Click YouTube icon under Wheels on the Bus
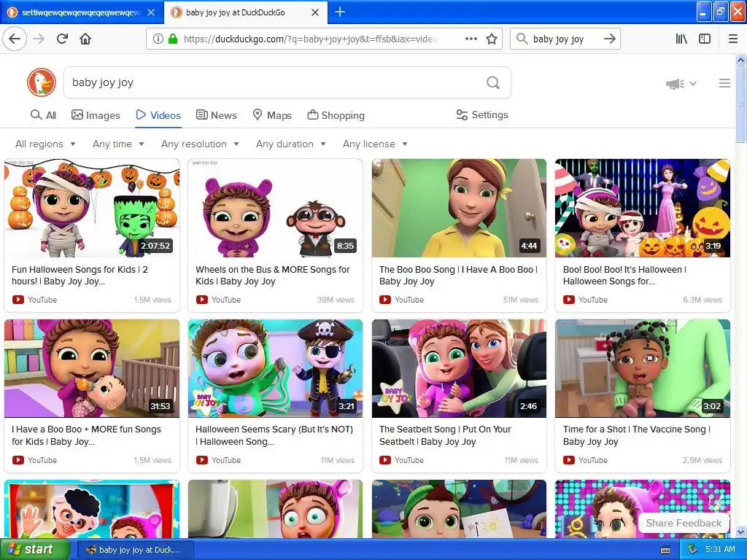Viewport: 747px width, 560px height. point(202,300)
